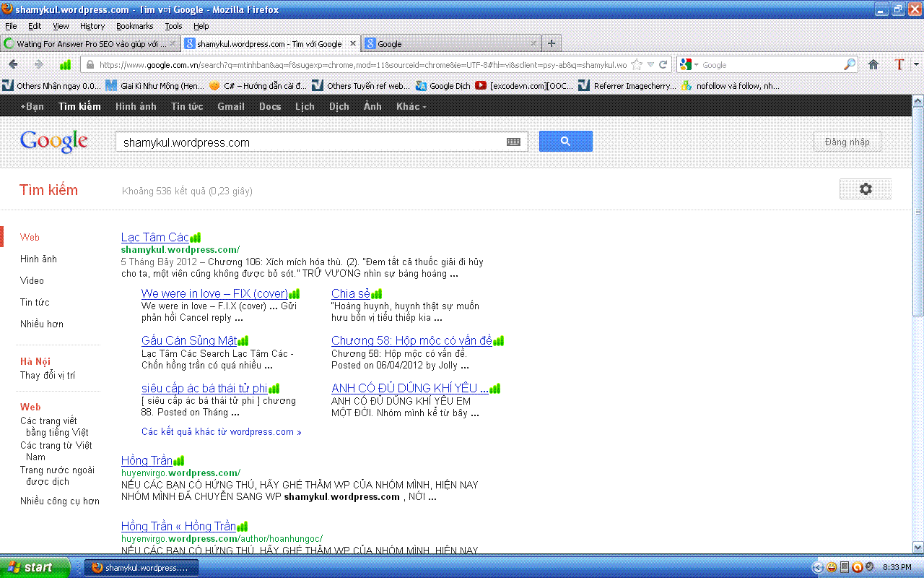Click the red T toolbar icon
Image resolution: width=924 pixels, height=578 pixels.
(899, 64)
